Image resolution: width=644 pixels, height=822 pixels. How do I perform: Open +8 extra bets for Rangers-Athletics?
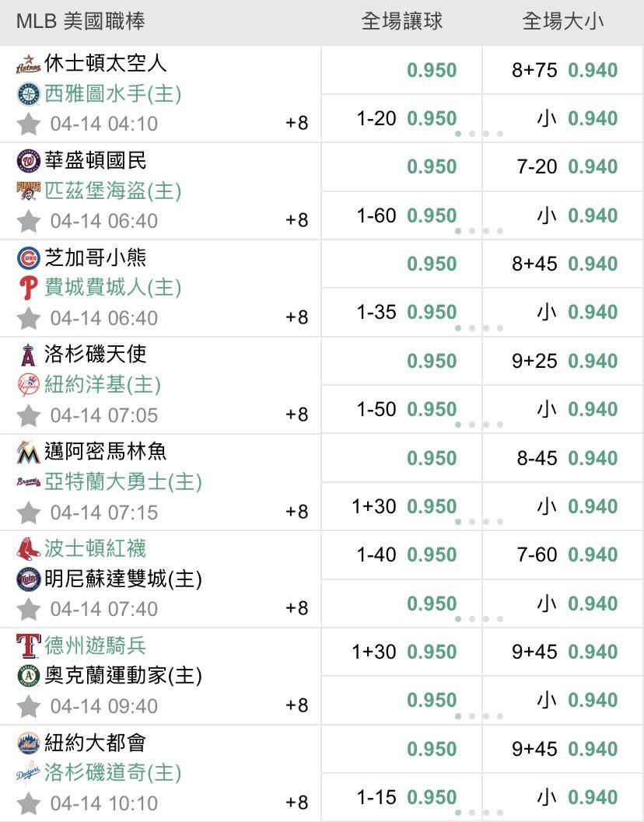click(297, 705)
